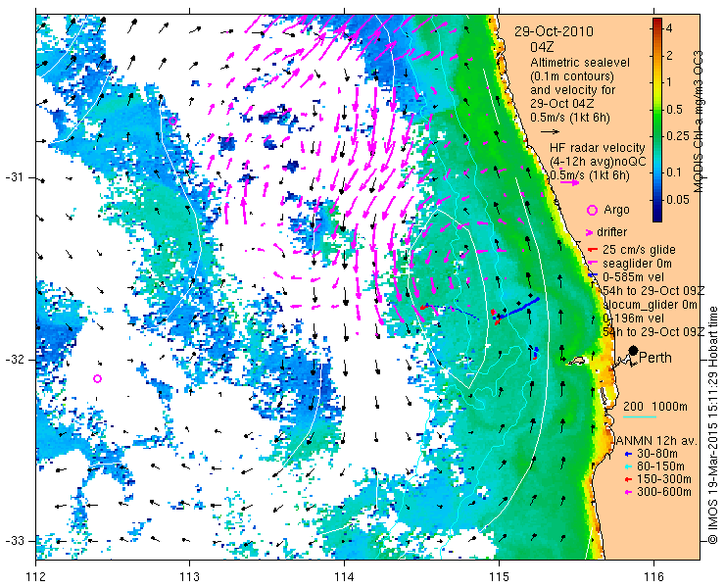Click the latitude axis label -33

(x=15, y=540)
